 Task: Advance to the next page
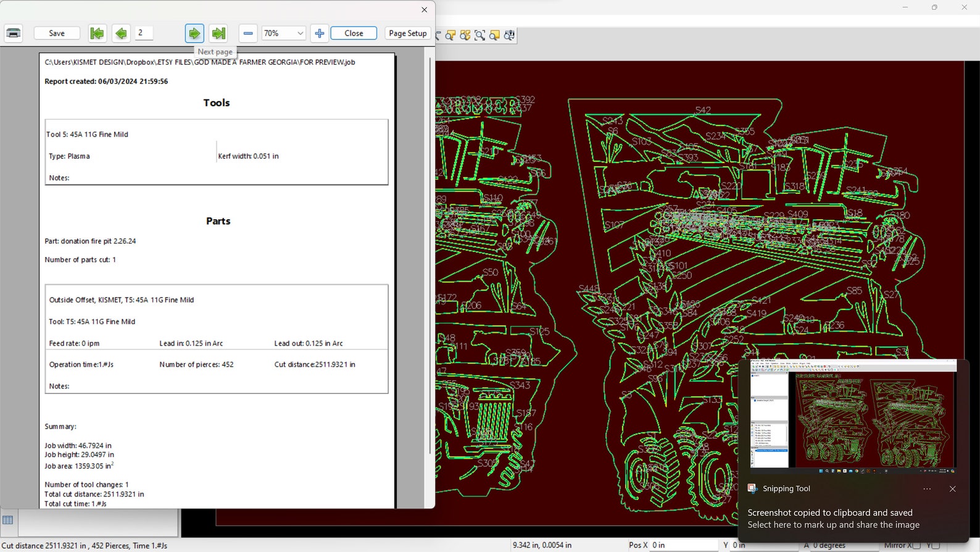[194, 33]
